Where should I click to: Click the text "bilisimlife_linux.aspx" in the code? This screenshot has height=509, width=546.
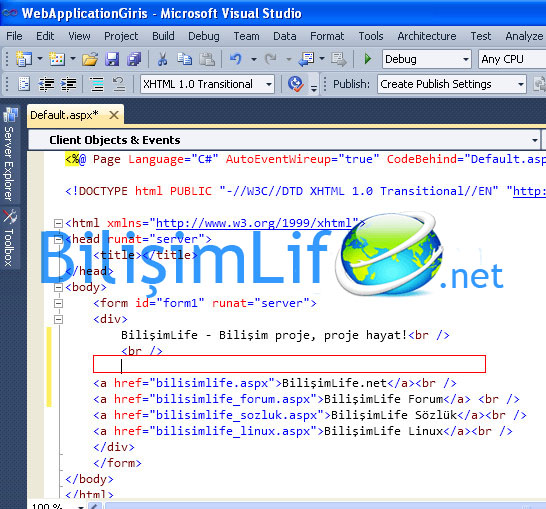233,431
